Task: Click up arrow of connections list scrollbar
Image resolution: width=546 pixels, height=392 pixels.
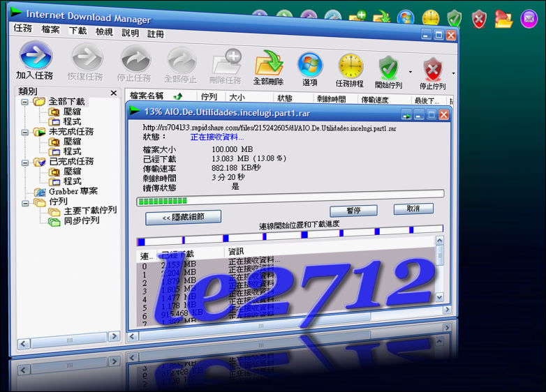Action: 439,241
